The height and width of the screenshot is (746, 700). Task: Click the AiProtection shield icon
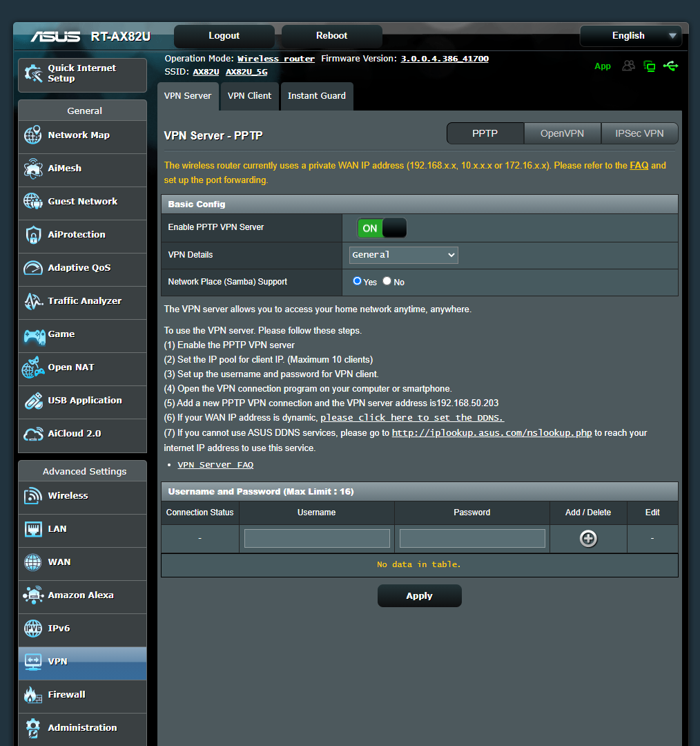pos(33,235)
